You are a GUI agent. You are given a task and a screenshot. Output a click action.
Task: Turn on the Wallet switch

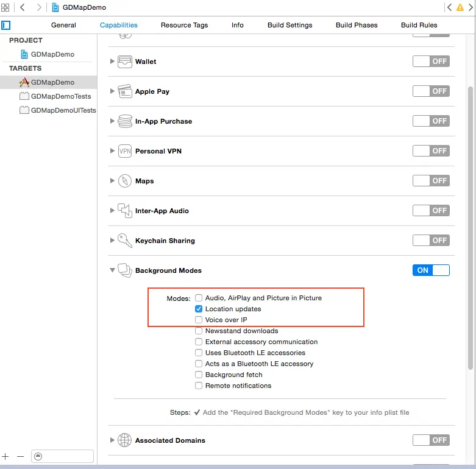(x=431, y=62)
